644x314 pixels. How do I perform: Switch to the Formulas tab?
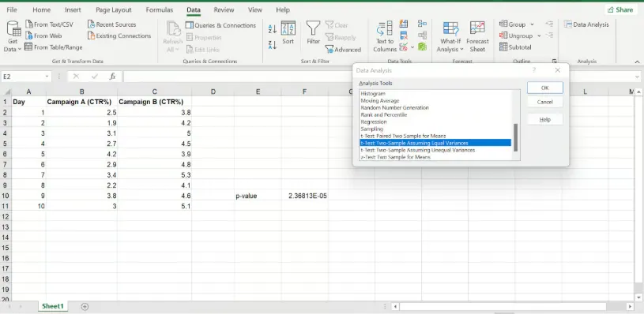coord(160,9)
